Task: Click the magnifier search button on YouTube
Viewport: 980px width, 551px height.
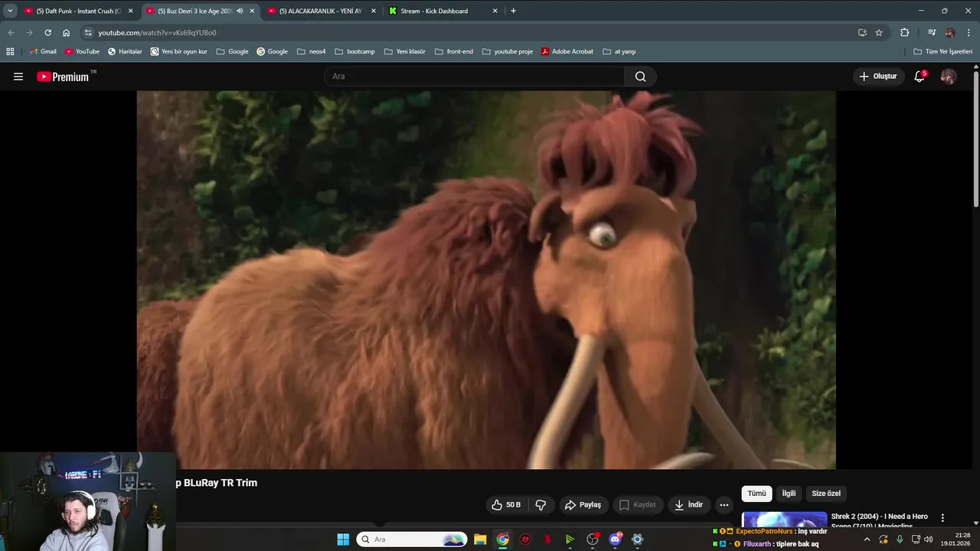Action: pos(641,77)
